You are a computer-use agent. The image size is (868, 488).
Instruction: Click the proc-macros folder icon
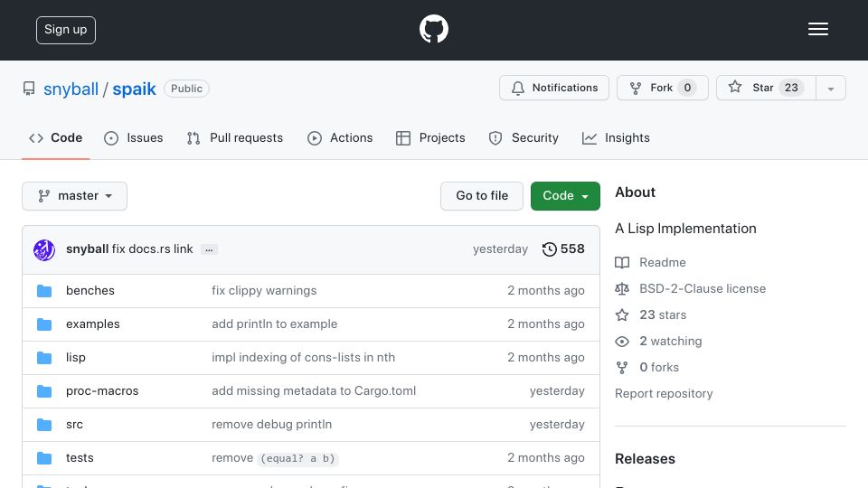(x=44, y=391)
